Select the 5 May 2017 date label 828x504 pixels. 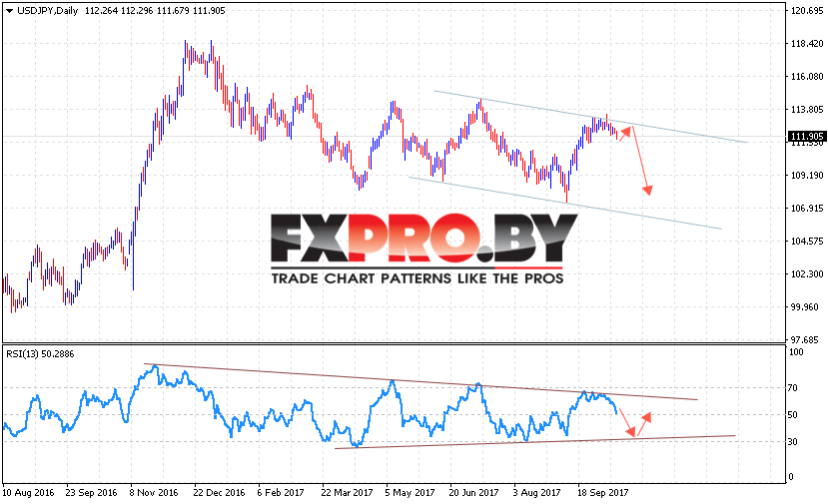[410, 493]
